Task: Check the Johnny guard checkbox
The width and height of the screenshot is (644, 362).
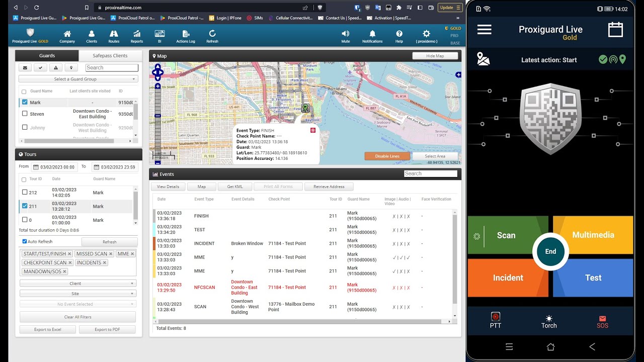Action: click(25, 127)
